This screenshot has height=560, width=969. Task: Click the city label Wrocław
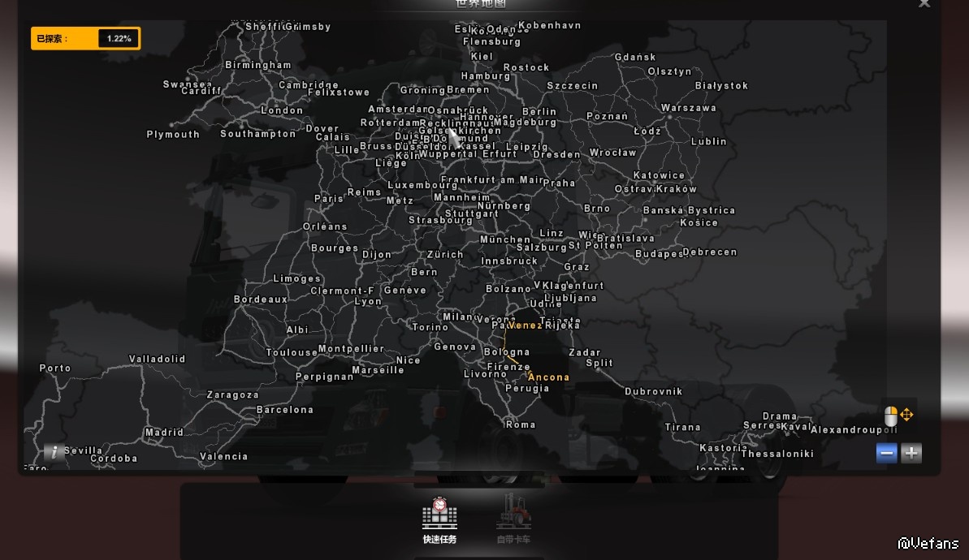(x=613, y=152)
